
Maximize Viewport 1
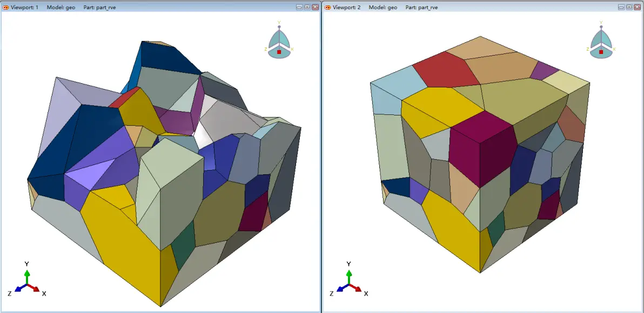(x=307, y=8)
